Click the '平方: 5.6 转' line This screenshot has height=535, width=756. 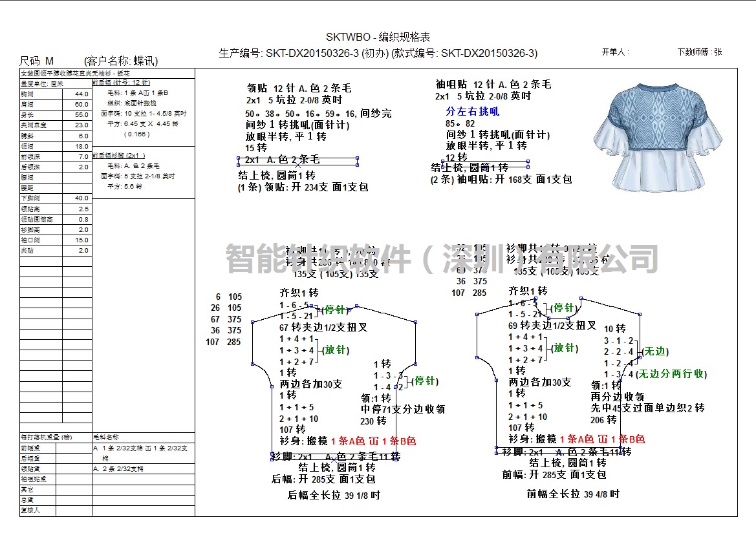coord(124,186)
